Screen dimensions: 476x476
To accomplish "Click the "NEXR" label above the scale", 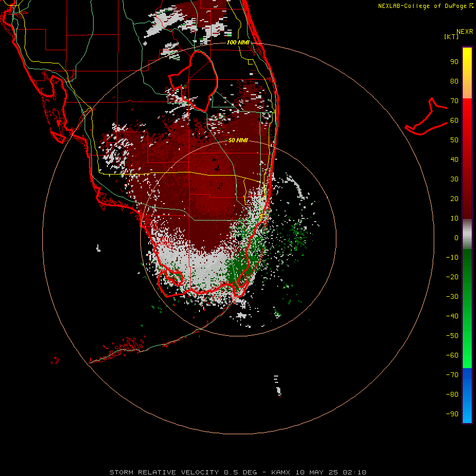I will (x=465, y=32).
